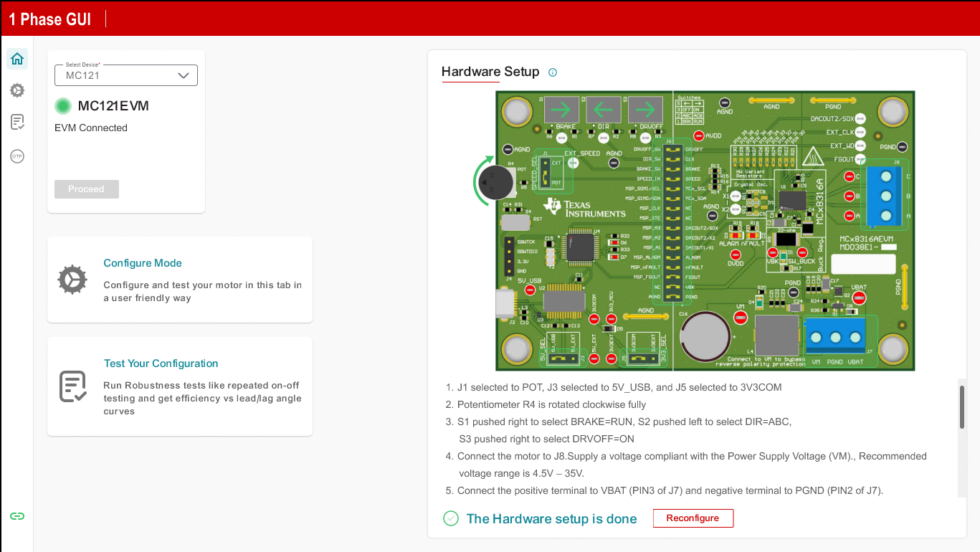The image size is (980, 552).
Task: Open the checklist test icon in the sidebar
Action: pyautogui.click(x=17, y=123)
